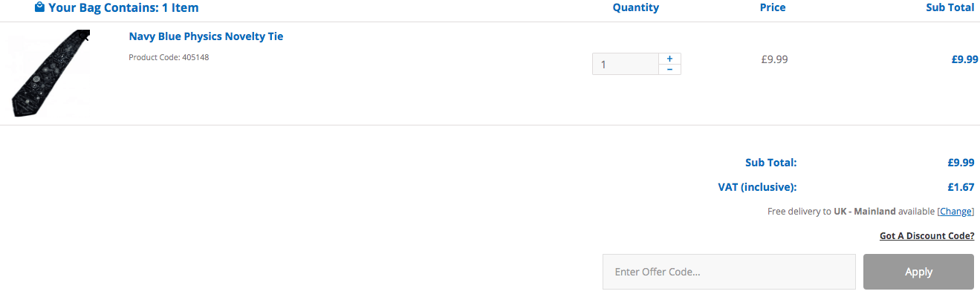Open the Got A Discount Code link
This screenshot has height=297, width=980.
point(927,235)
